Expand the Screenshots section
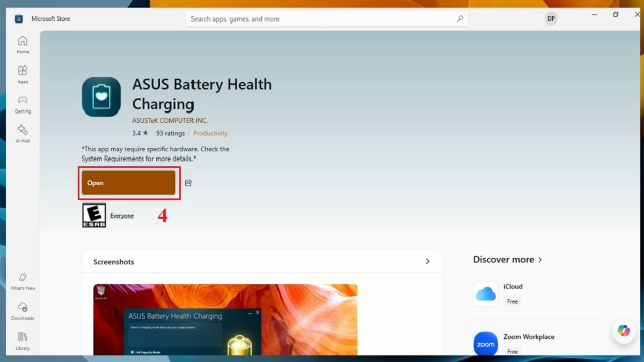The width and height of the screenshot is (644, 362). coord(428,261)
